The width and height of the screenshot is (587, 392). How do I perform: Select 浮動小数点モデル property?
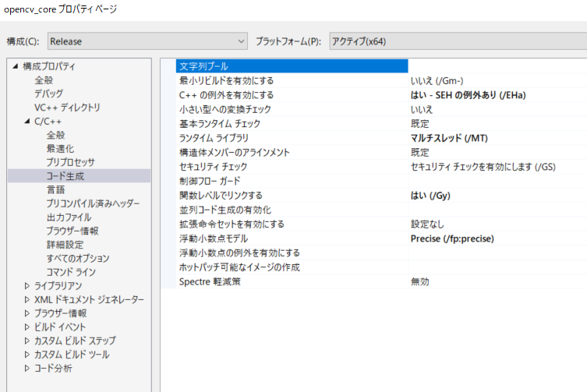pyautogui.click(x=214, y=238)
